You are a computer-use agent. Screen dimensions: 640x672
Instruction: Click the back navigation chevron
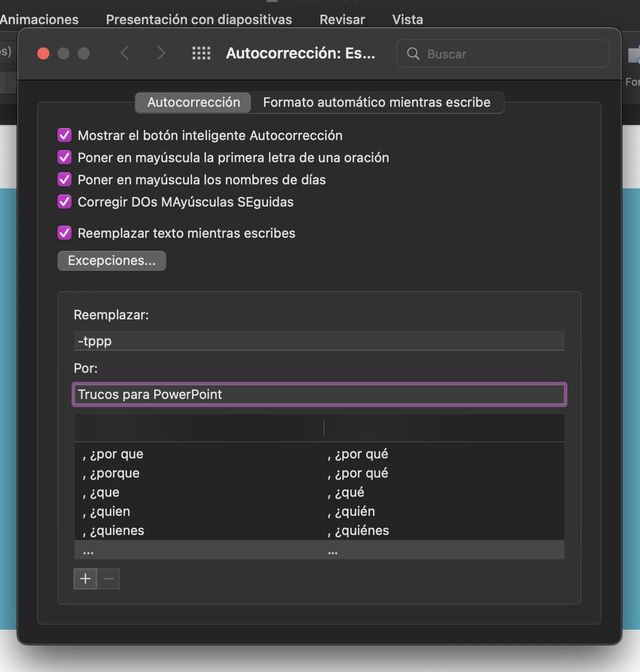pos(125,53)
